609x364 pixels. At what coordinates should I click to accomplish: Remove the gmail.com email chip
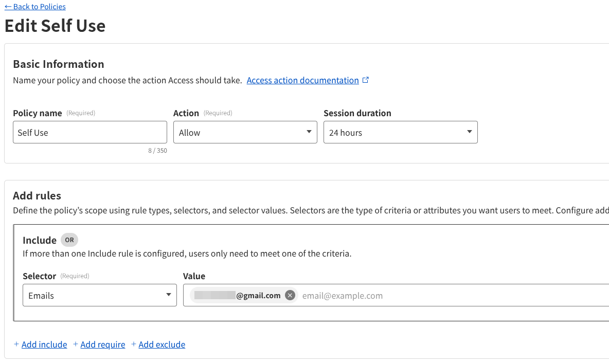pyautogui.click(x=290, y=296)
